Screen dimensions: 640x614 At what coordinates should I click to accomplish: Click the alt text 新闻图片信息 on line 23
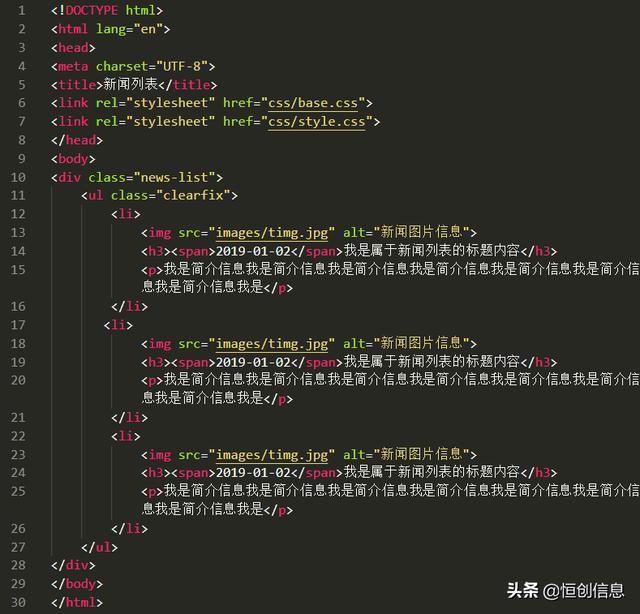pos(421,454)
